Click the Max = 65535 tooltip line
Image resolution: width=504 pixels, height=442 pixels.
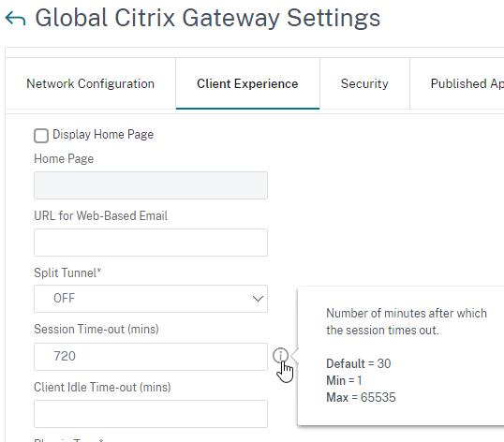coord(361,397)
